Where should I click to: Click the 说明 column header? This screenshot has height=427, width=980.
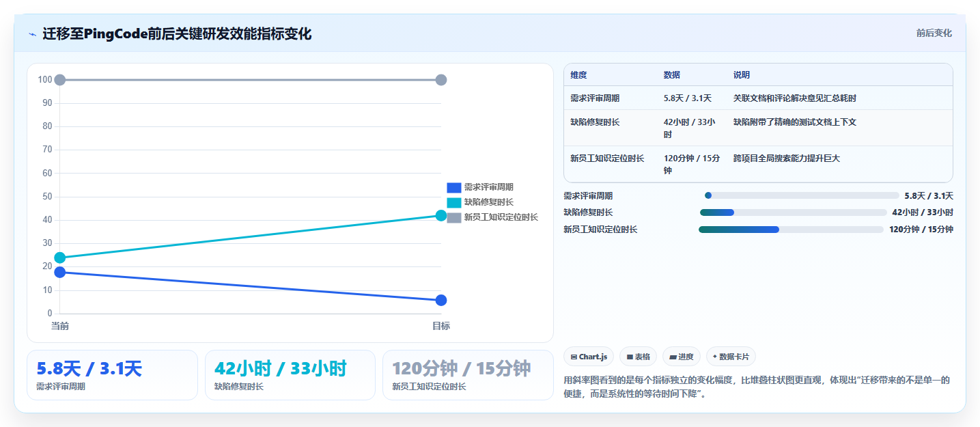click(x=742, y=75)
